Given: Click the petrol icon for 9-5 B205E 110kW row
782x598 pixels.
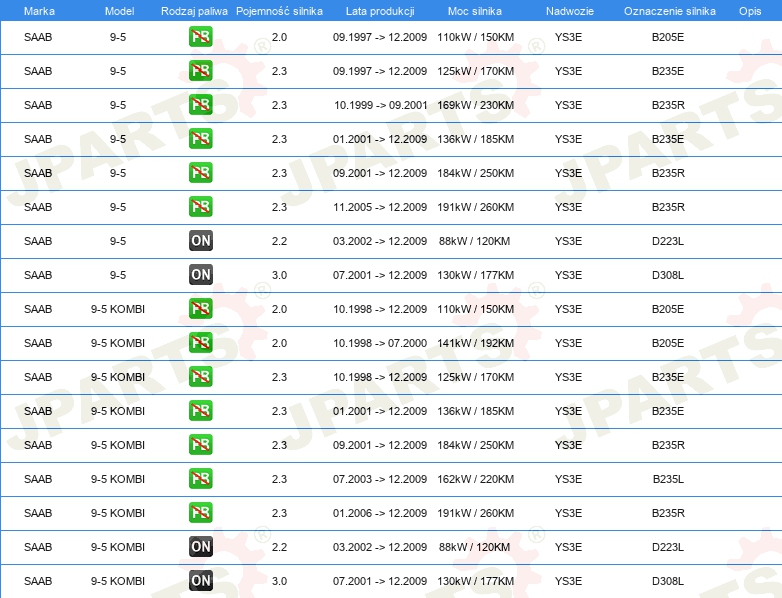Looking at the screenshot, I should (200, 37).
